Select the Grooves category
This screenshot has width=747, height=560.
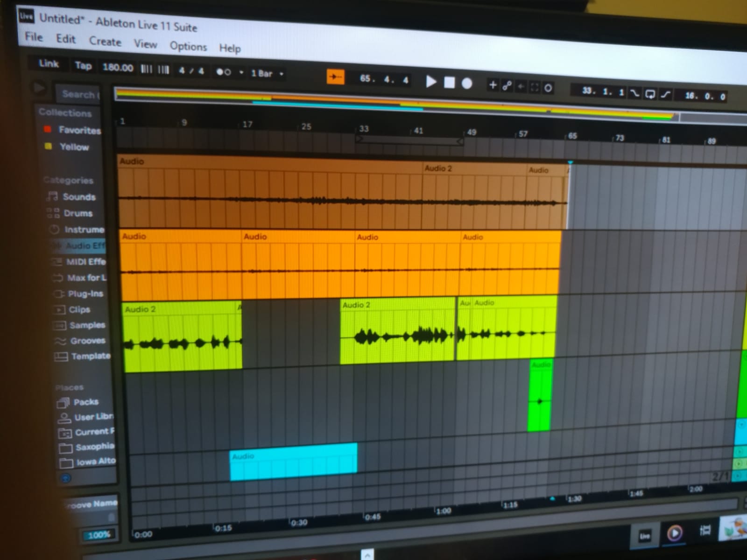88,341
